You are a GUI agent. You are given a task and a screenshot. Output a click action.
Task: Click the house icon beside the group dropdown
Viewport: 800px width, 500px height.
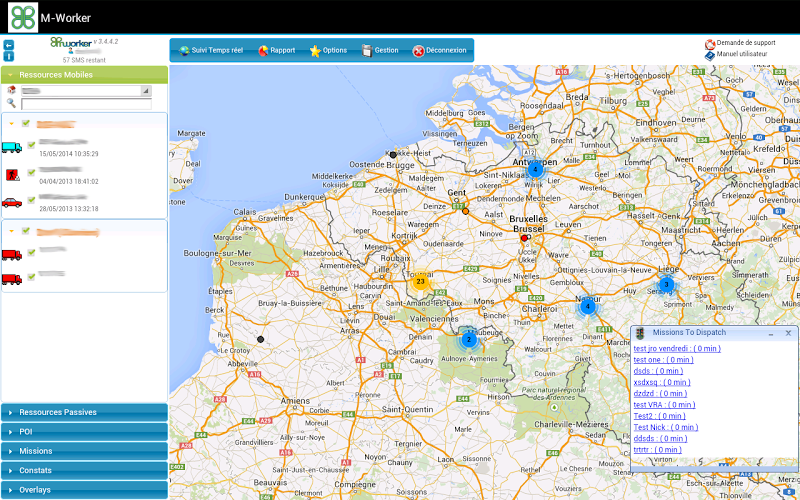pyautogui.click(x=11, y=90)
